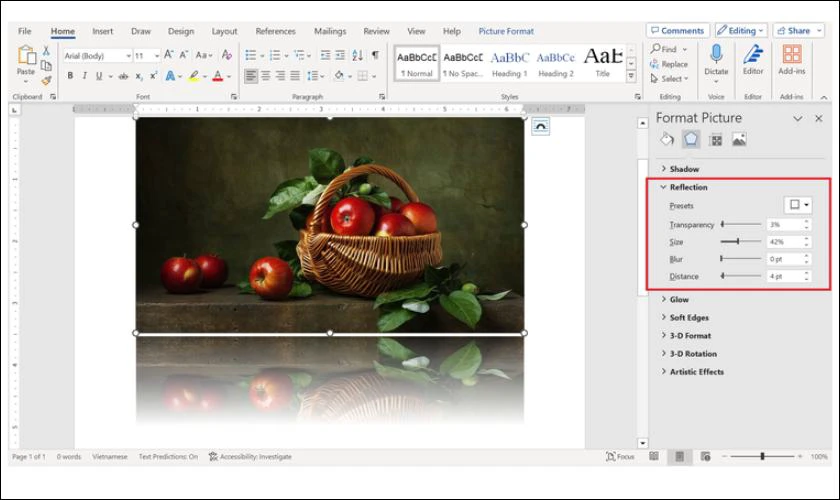
Task: Expand the Artistic Effects section
Action: 692,372
